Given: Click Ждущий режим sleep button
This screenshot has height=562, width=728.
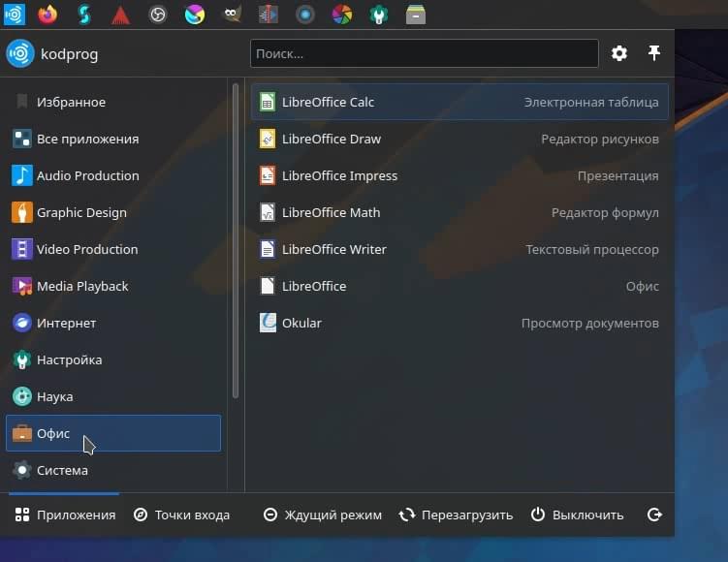Looking at the screenshot, I should [x=323, y=515].
